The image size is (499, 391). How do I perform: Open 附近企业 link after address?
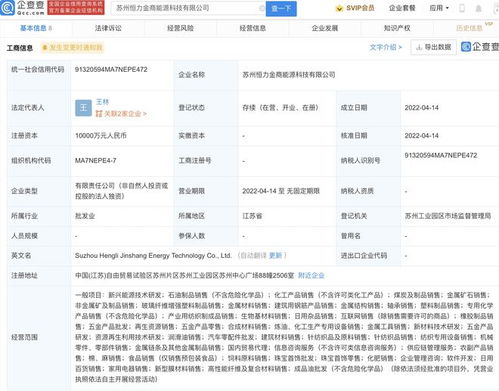[311, 276]
